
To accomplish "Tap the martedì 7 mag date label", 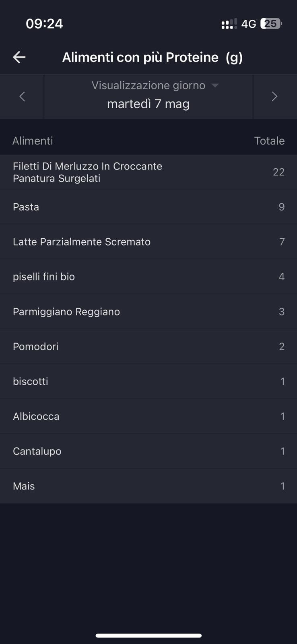I will pos(148,104).
